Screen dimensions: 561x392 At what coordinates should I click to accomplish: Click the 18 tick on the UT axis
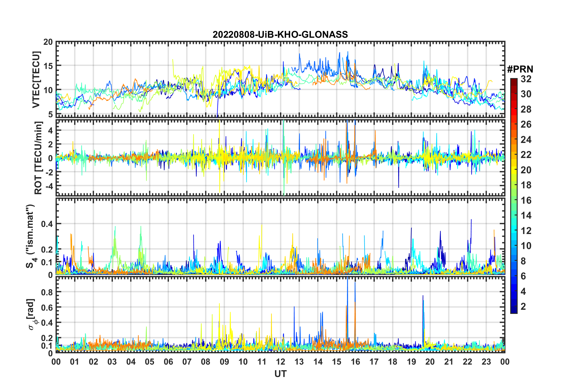click(393, 361)
